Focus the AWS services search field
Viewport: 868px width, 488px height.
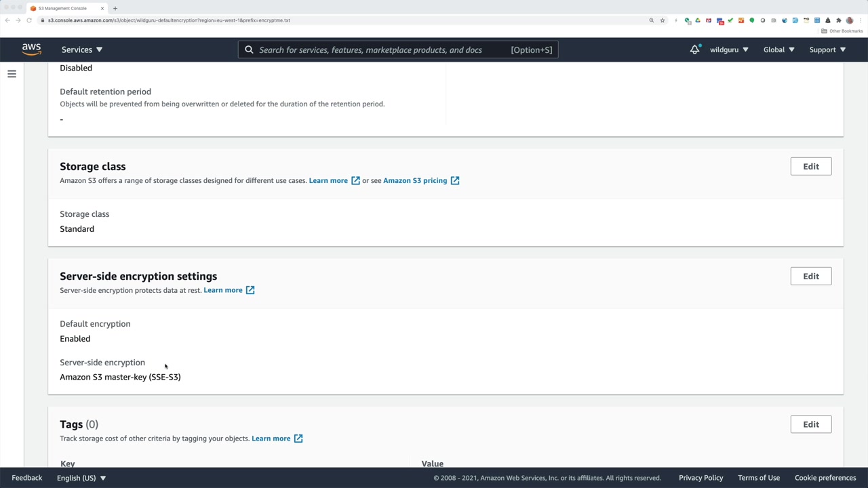pos(398,49)
